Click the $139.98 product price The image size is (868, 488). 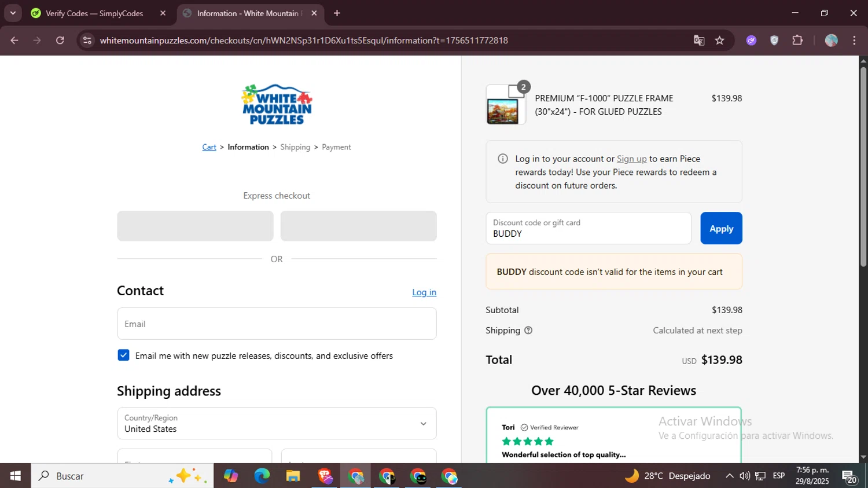click(727, 98)
